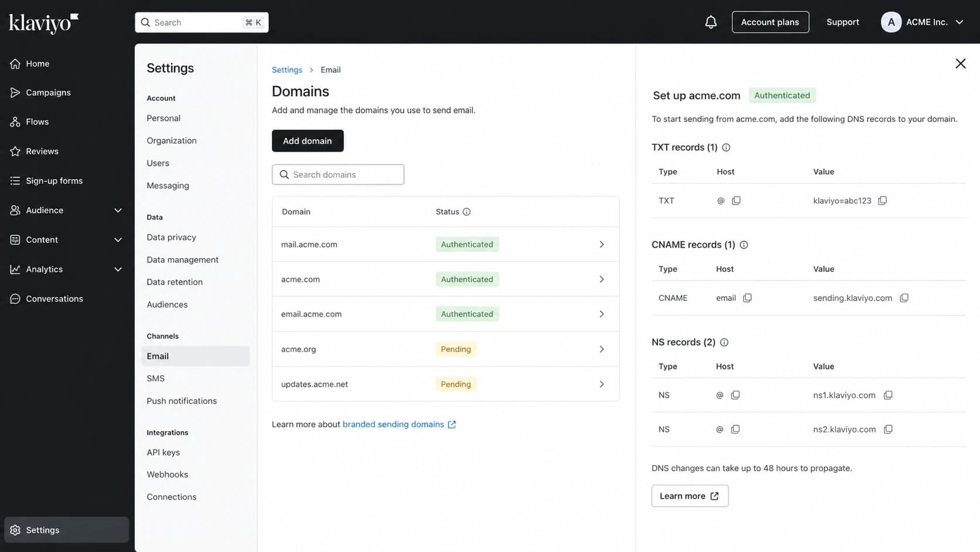The width and height of the screenshot is (980, 552).
Task: Open updates.acme.net row chevron
Action: (x=601, y=384)
